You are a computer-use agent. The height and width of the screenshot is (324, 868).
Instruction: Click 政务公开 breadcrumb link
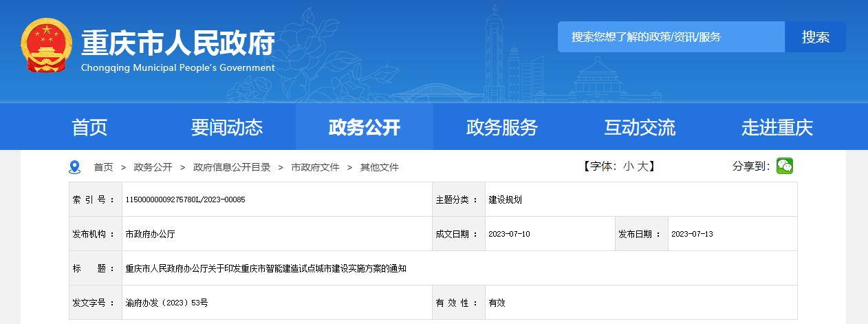point(153,167)
